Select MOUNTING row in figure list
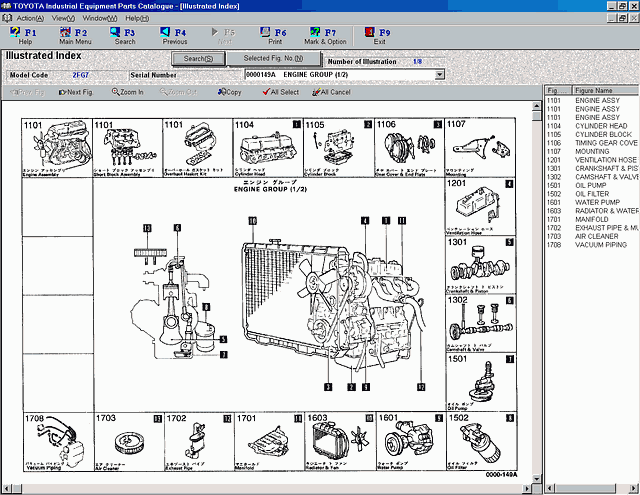 tap(592, 151)
